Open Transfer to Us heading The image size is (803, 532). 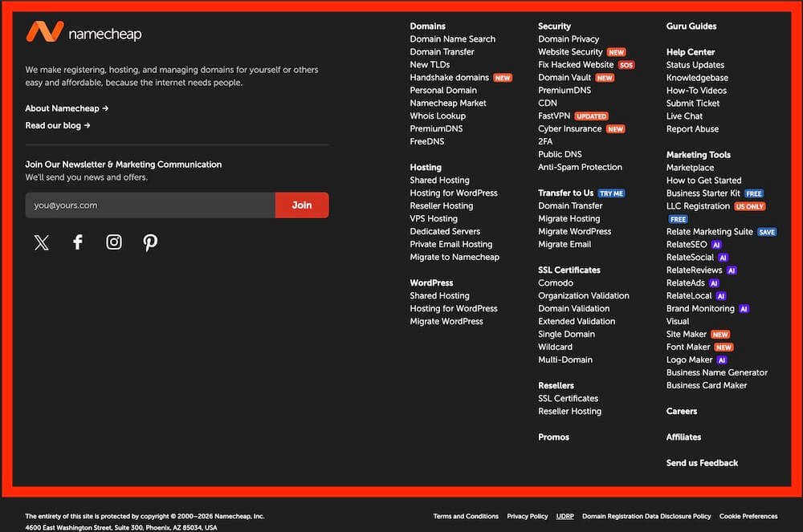tap(565, 193)
